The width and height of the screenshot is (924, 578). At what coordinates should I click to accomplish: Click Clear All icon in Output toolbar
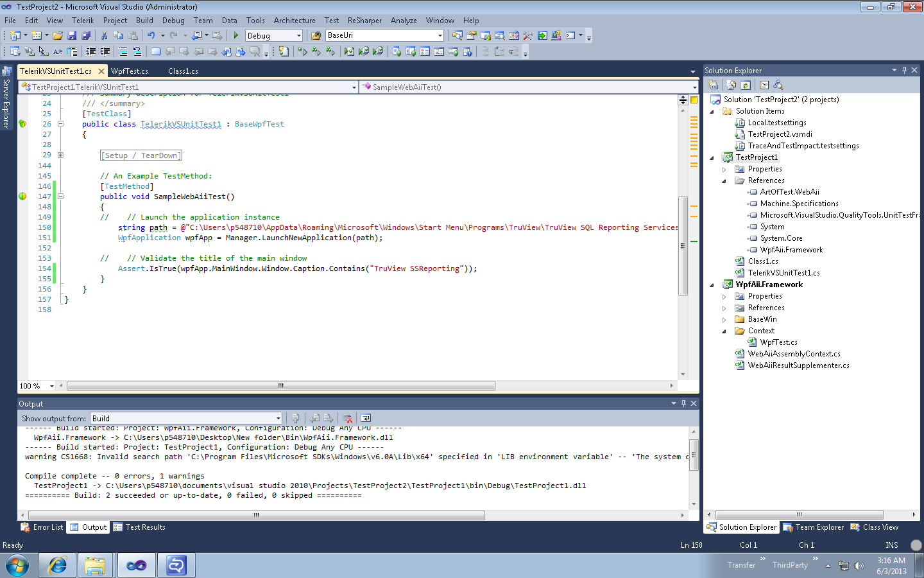pos(347,418)
